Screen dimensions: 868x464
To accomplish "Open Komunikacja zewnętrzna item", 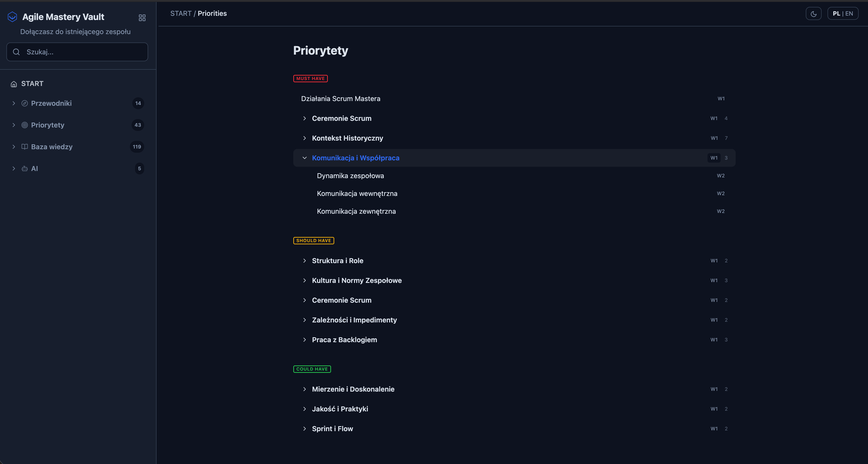I will [x=356, y=211].
